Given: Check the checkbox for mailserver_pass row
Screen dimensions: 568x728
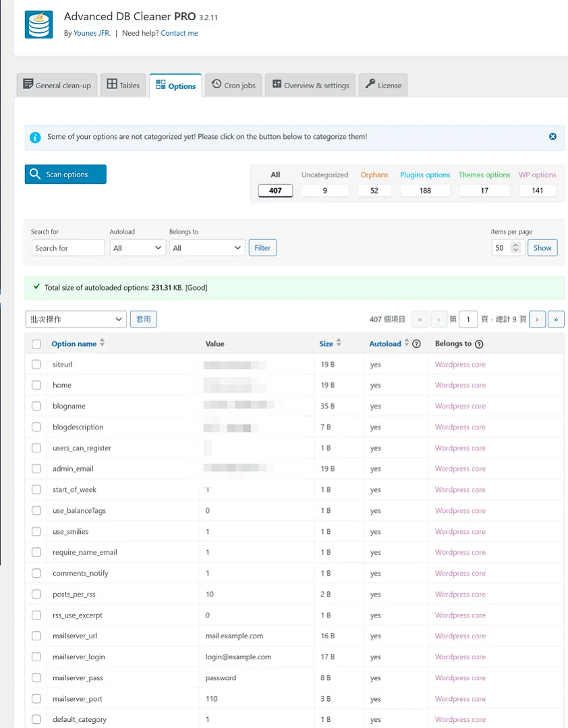Looking at the screenshot, I should point(36,677).
